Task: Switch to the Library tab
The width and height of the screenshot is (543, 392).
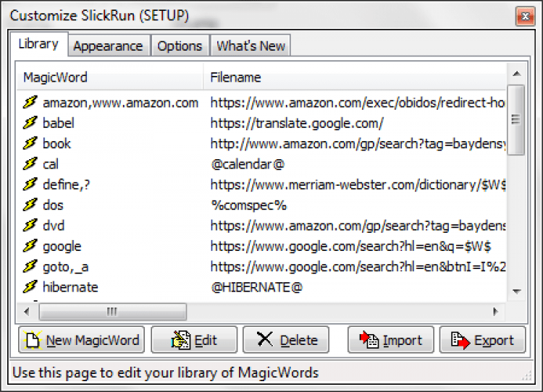Action: coord(38,44)
